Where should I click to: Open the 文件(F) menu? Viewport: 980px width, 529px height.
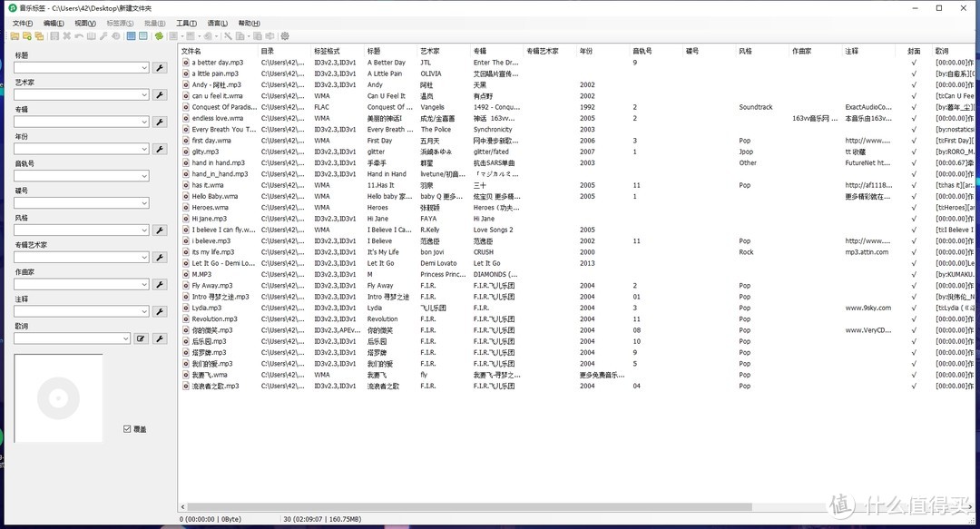pyautogui.click(x=22, y=23)
